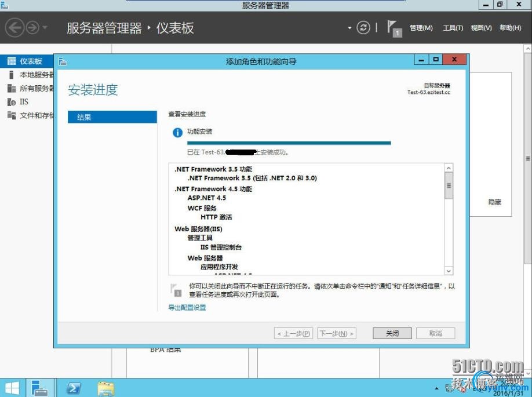Click Server Manager icon in taskbar
The width and height of the screenshot is (532, 397).
[x=39, y=388]
